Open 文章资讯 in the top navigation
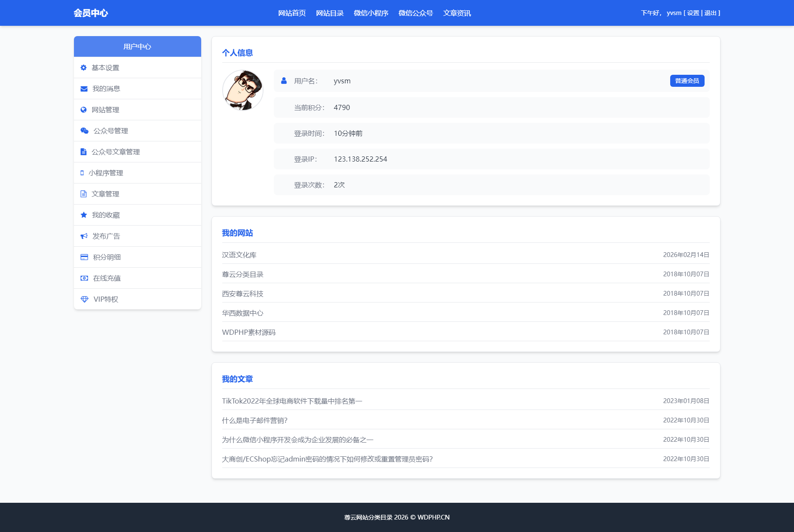This screenshot has height=532, width=794. 457,13
